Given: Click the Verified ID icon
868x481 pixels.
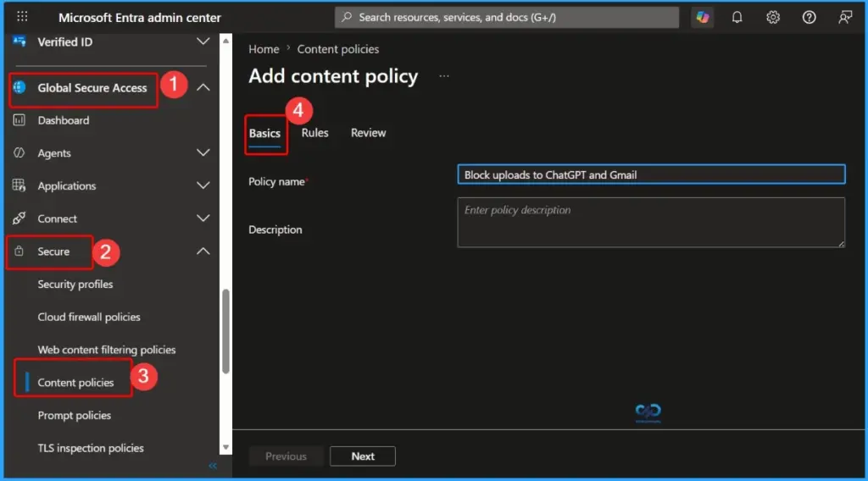Looking at the screenshot, I should click(19, 41).
